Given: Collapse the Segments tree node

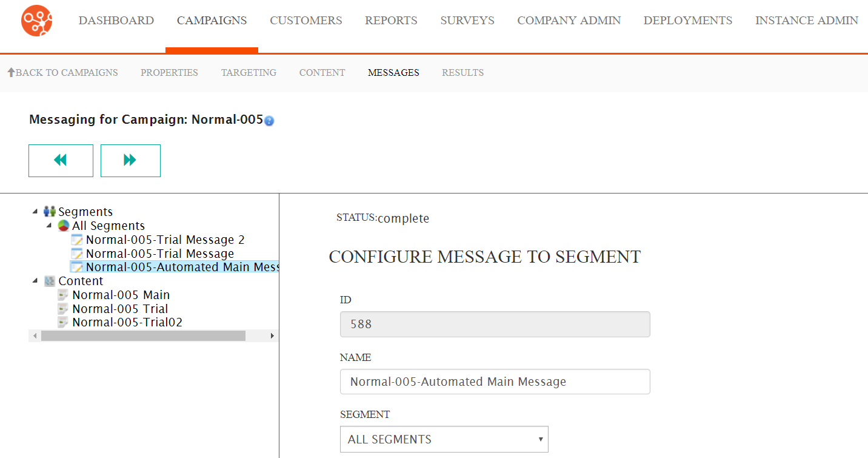Looking at the screenshot, I should point(35,212).
